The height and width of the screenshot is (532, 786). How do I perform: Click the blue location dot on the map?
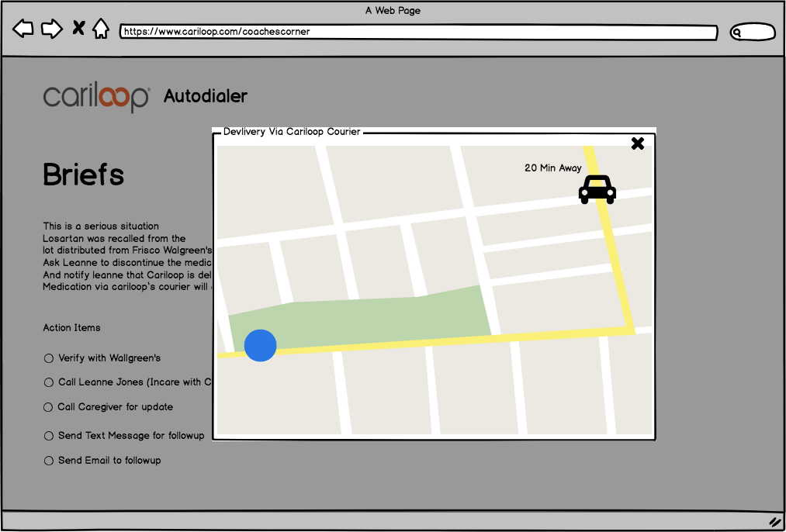tap(261, 346)
